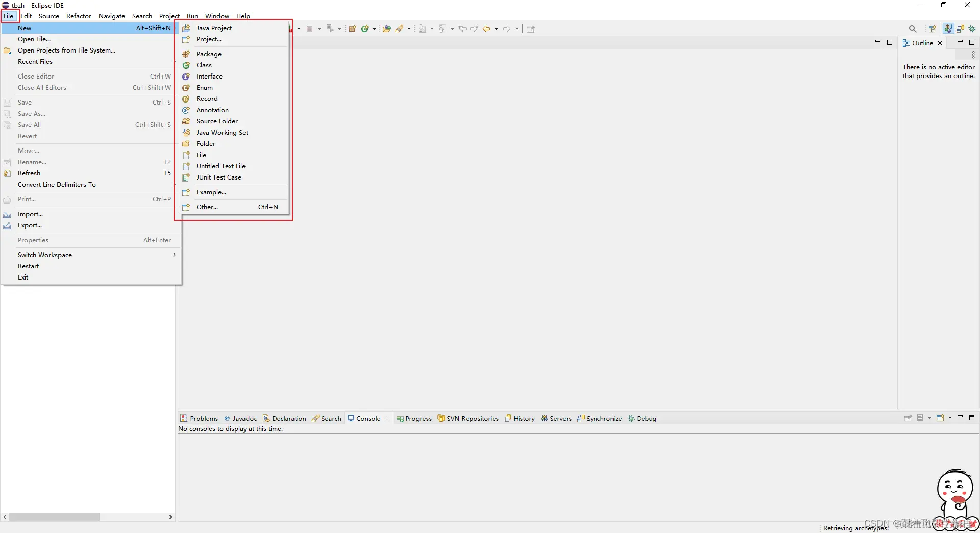Open the Refactor menu in menu bar
980x533 pixels.
[79, 16]
